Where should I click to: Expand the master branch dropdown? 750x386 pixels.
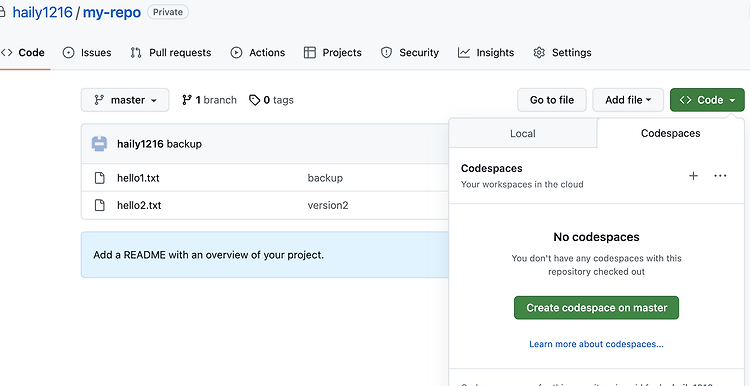tap(125, 100)
